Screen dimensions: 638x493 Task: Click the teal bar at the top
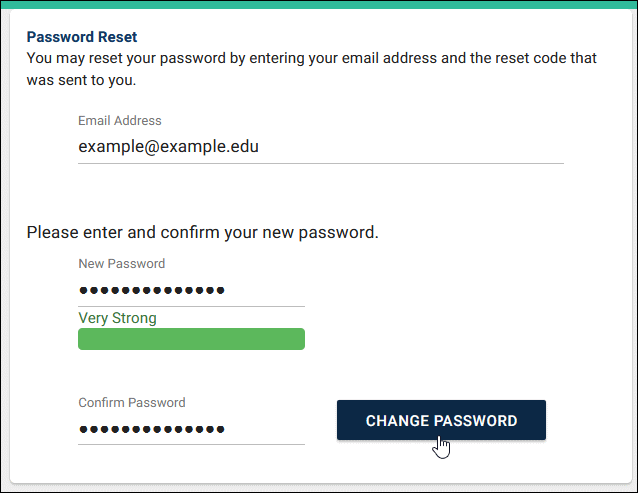[x=319, y=4]
